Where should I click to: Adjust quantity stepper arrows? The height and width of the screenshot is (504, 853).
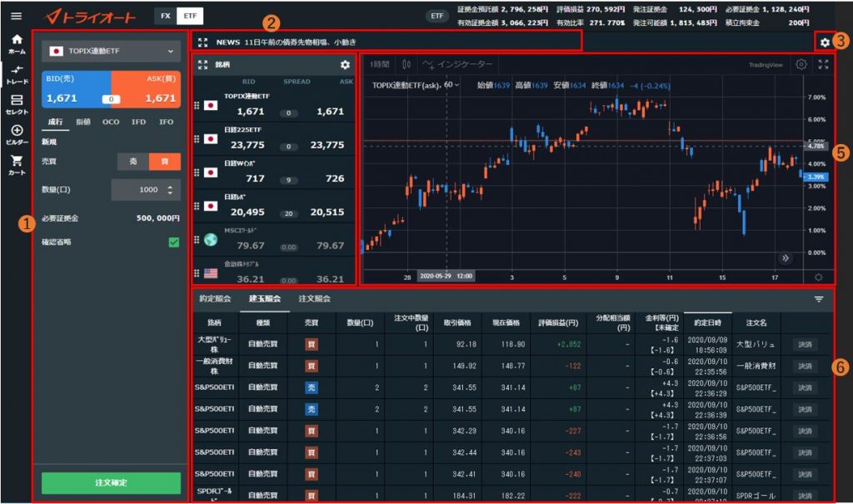[x=170, y=190]
